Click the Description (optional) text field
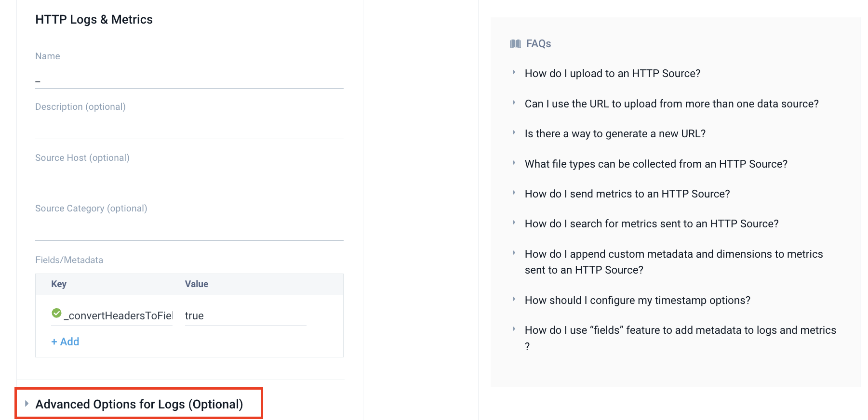The image size is (868, 420). coord(189,129)
